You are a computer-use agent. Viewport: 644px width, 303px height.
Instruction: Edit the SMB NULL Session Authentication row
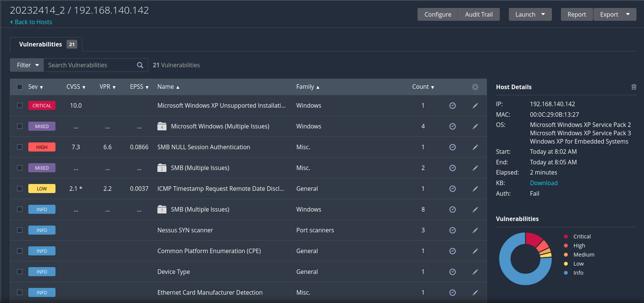pos(475,147)
